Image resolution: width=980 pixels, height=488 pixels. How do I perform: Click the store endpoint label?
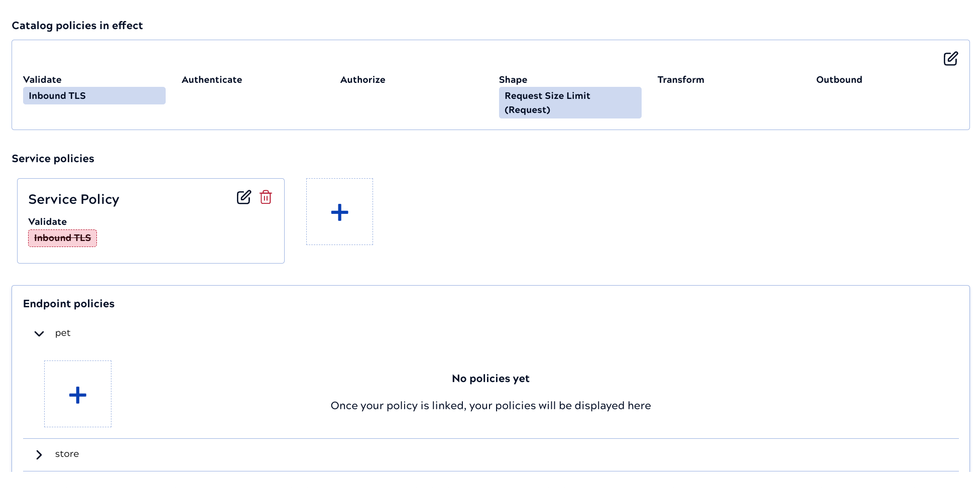(67, 454)
